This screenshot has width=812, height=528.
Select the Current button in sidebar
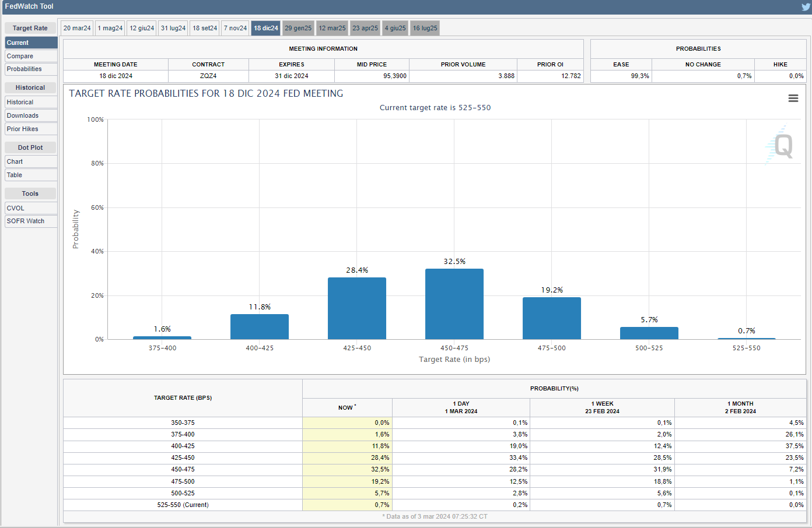point(31,43)
